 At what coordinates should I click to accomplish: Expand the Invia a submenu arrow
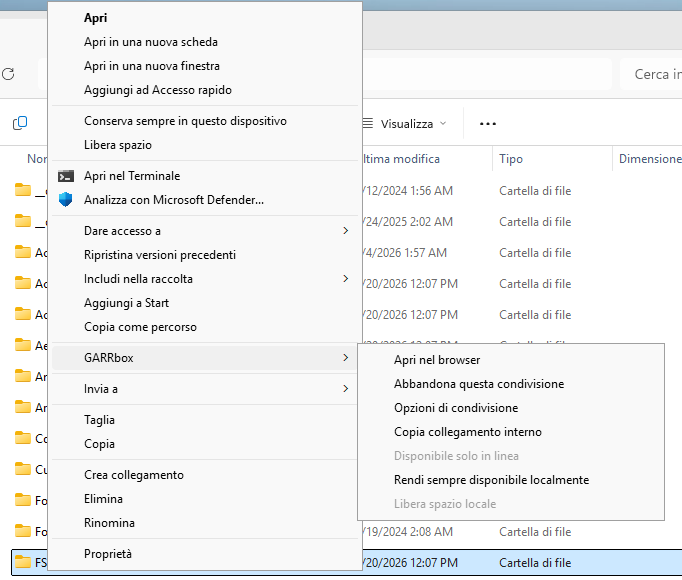click(345, 389)
